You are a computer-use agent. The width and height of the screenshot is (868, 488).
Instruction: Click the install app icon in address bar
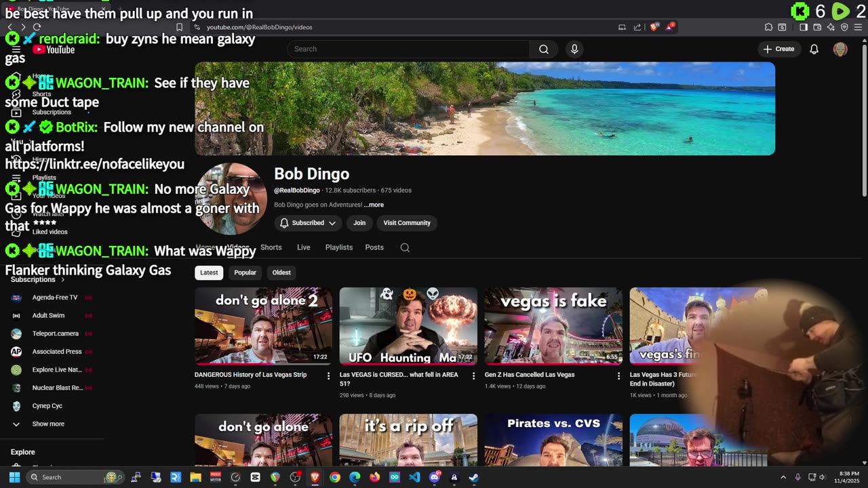point(622,27)
